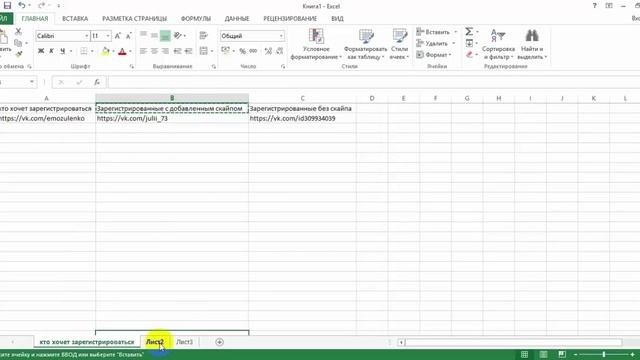Click the yellow fill color bucket icon
The width and height of the screenshot is (640, 360).
coord(105,51)
